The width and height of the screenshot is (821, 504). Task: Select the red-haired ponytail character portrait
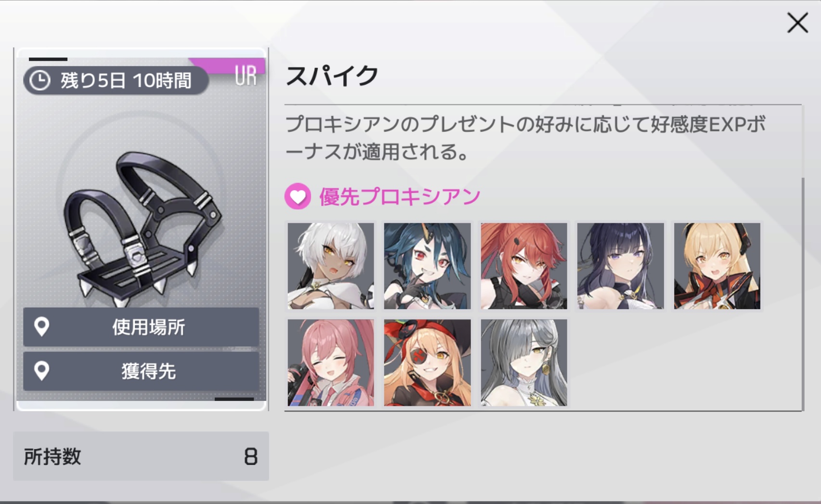tap(524, 266)
